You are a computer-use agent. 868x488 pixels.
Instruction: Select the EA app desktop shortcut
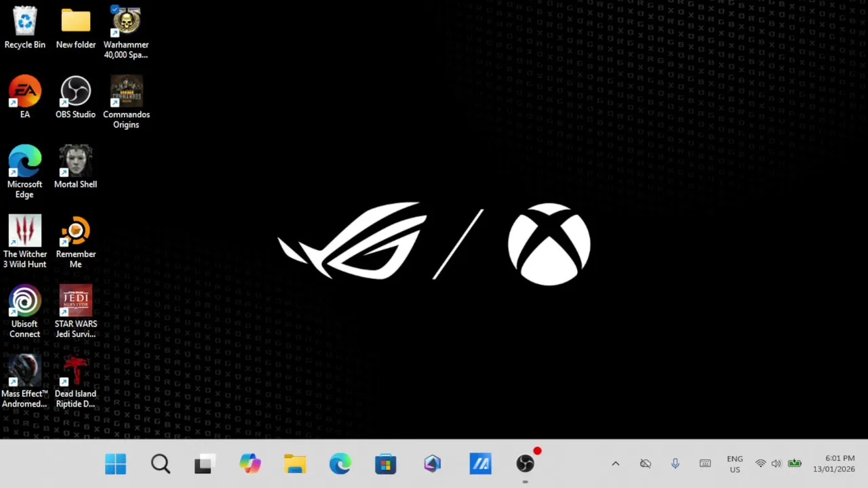coord(24,97)
